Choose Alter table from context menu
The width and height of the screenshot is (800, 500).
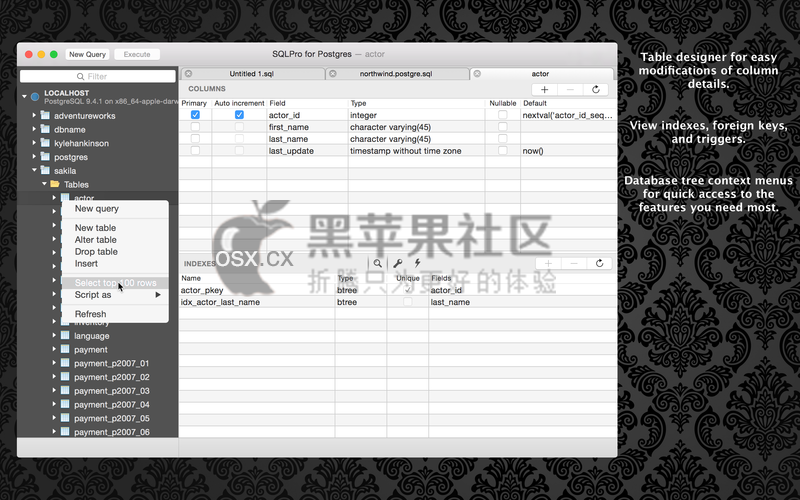tap(115, 240)
